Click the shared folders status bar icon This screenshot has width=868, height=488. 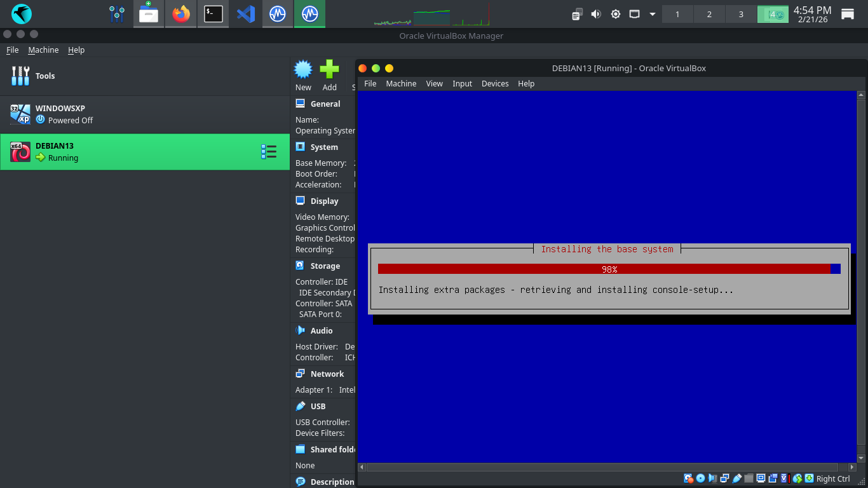749,478
